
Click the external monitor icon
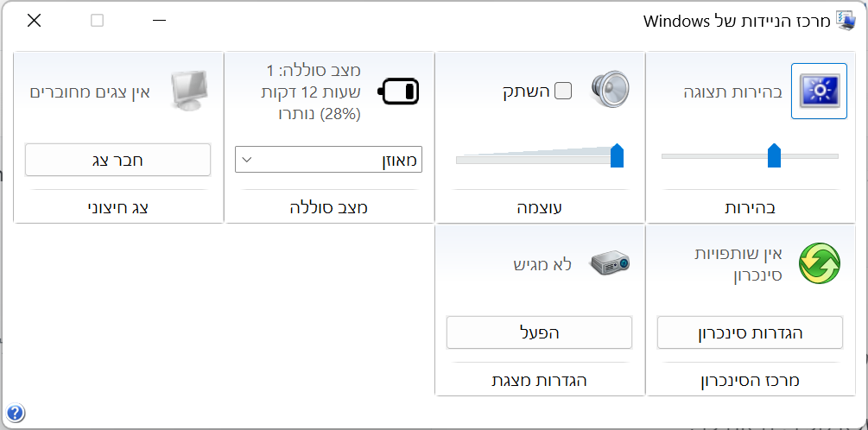(x=188, y=92)
